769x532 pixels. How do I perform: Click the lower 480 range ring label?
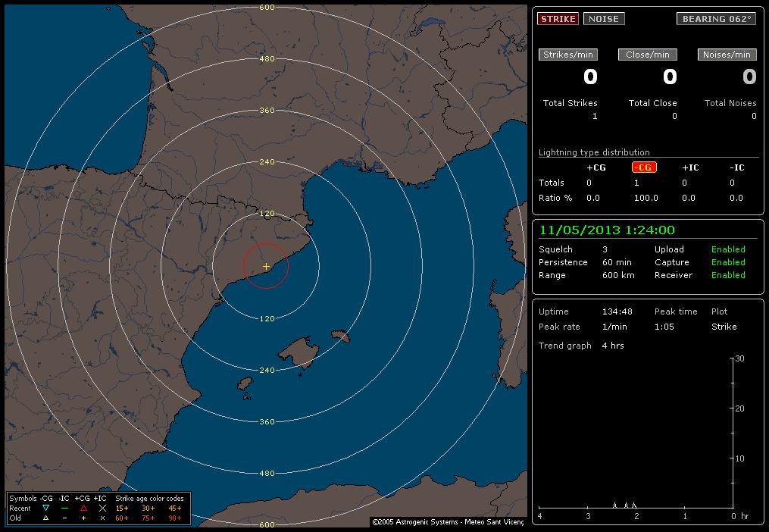(x=267, y=473)
